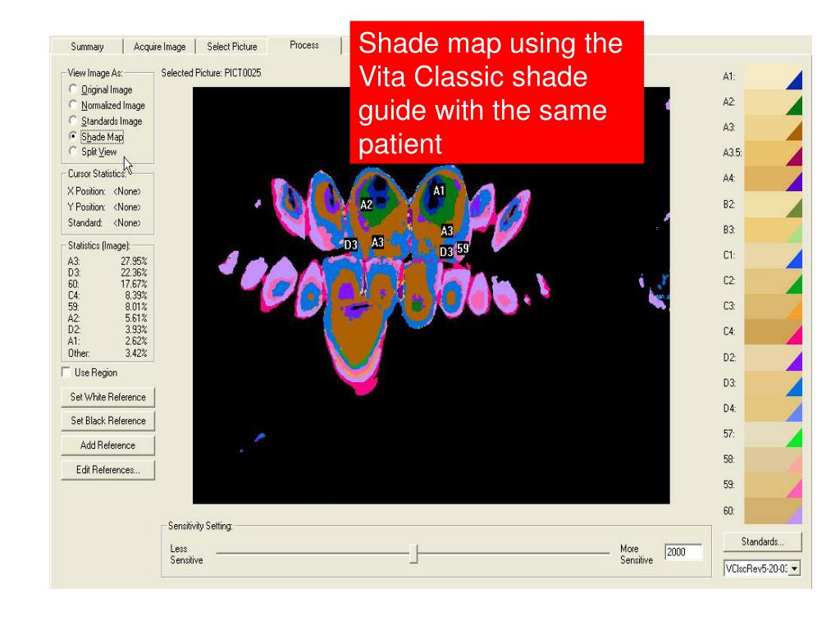
Task: Click the C4 8.39% statistics row
Action: pos(107,295)
